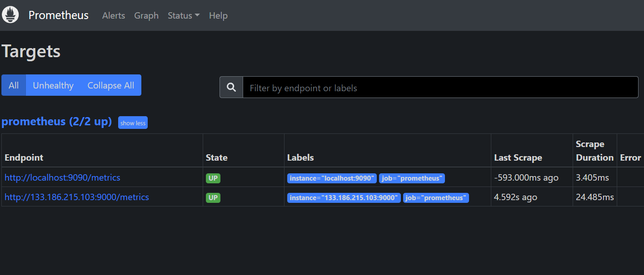Image resolution: width=644 pixels, height=275 pixels.
Task: Click the Prometheus brand title
Action: point(59,15)
